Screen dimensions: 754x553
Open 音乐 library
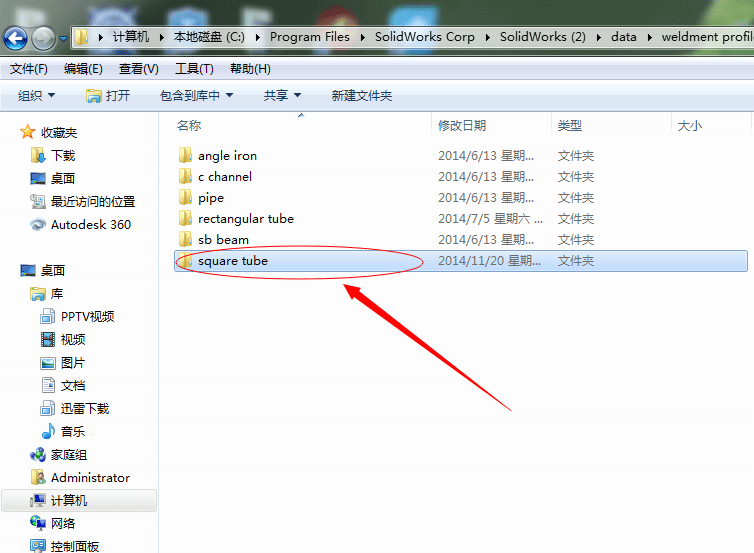pos(63,431)
